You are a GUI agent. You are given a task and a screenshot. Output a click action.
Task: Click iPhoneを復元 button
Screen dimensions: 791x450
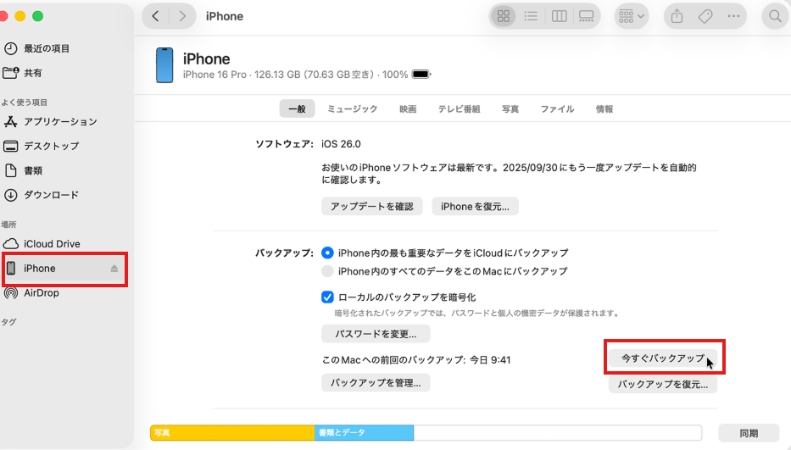(x=475, y=206)
